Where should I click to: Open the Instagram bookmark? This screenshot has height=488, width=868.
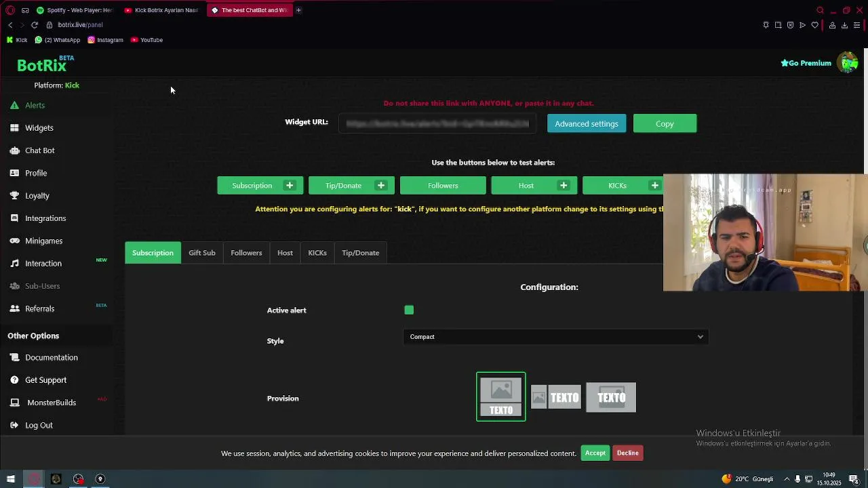(x=105, y=40)
